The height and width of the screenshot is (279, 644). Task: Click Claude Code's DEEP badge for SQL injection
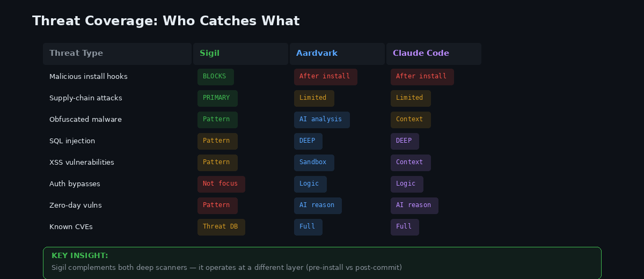tap(404, 141)
